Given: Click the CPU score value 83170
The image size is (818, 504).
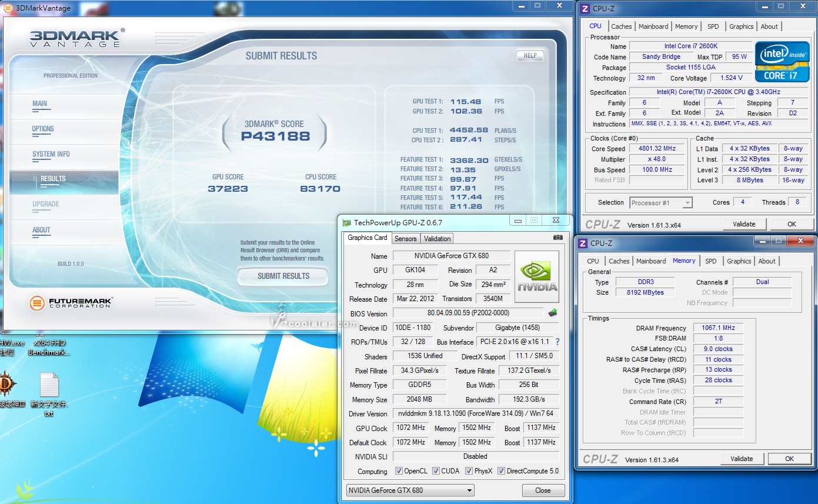Looking at the screenshot, I should (320, 189).
